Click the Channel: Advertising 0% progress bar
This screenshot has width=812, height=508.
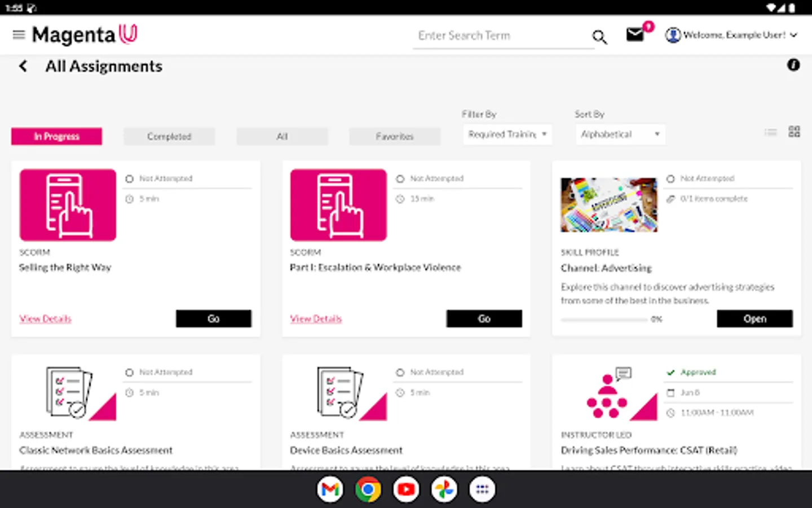(x=604, y=319)
